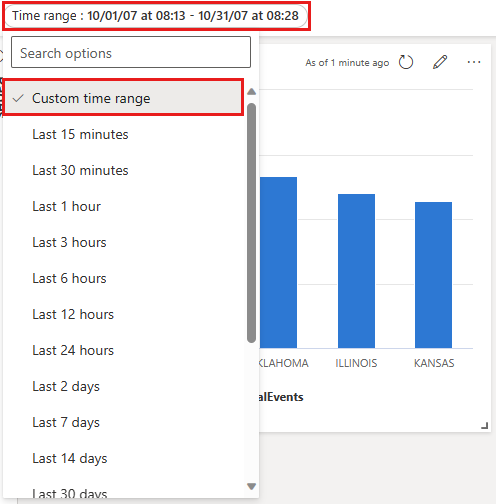Click the KANSAS axis label
This screenshot has height=504, width=496.
click(434, 363)
